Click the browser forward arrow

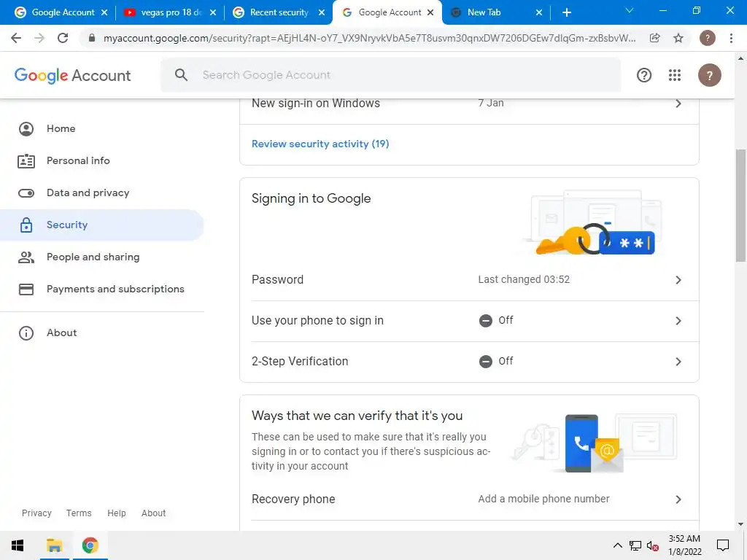[x=39, y=38]
